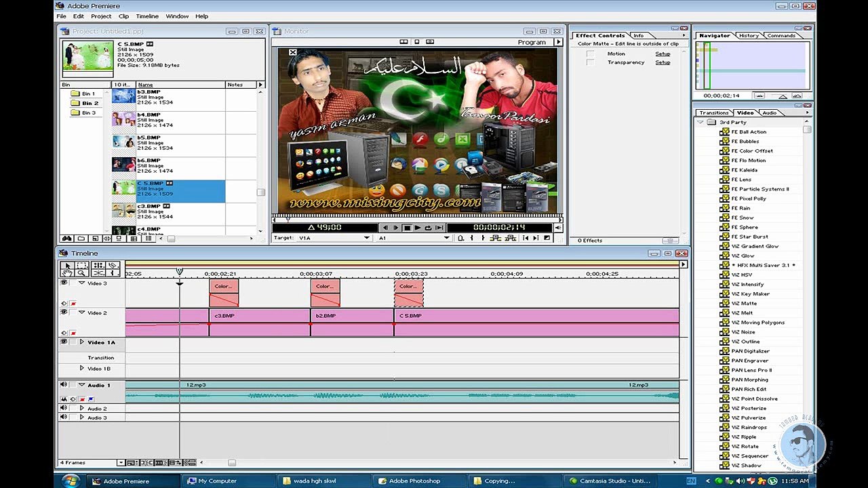Screen dimensions: 868x488
Task: Mute Audio 1 speaker icon
Action: 64,385
